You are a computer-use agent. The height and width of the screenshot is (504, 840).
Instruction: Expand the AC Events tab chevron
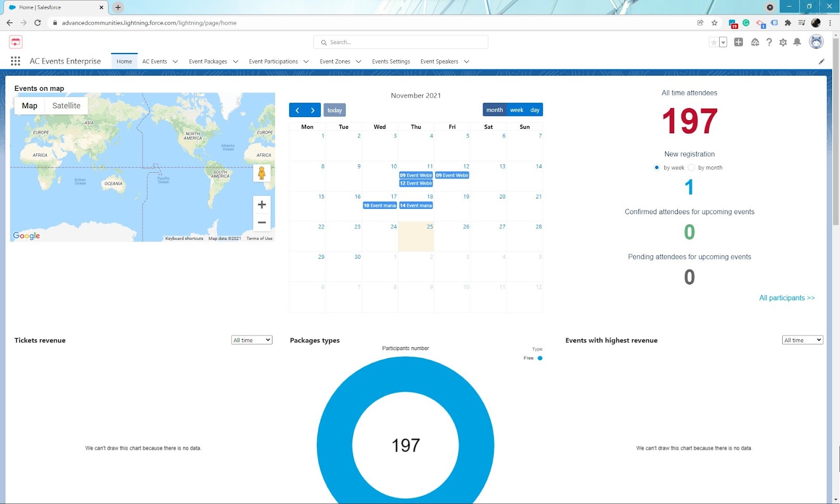tap(175, 61)
